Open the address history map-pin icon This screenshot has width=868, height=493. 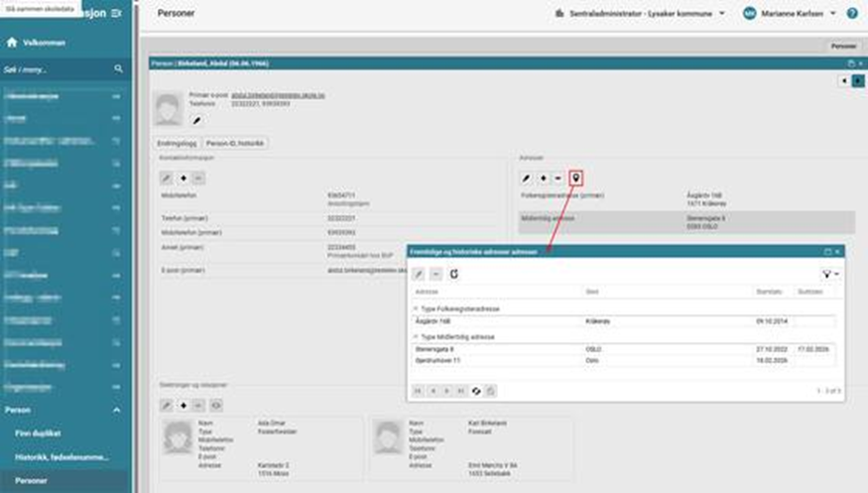tap(576, 179)
